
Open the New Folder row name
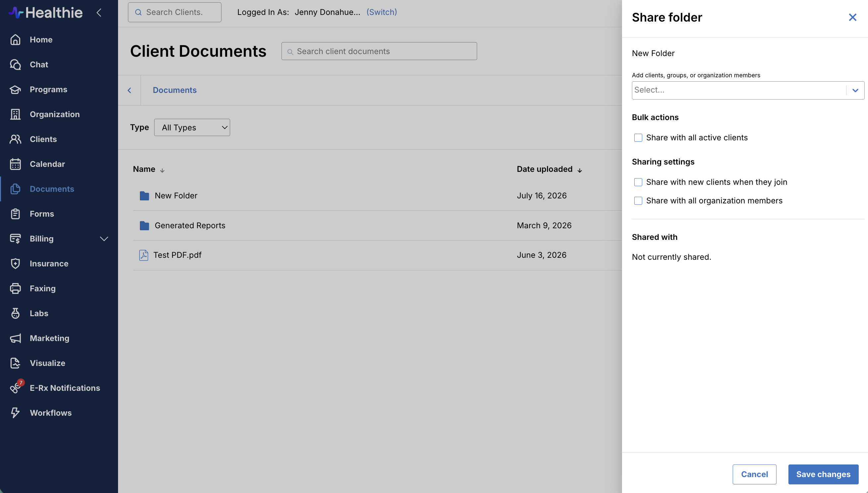click(x=176, y=196)
